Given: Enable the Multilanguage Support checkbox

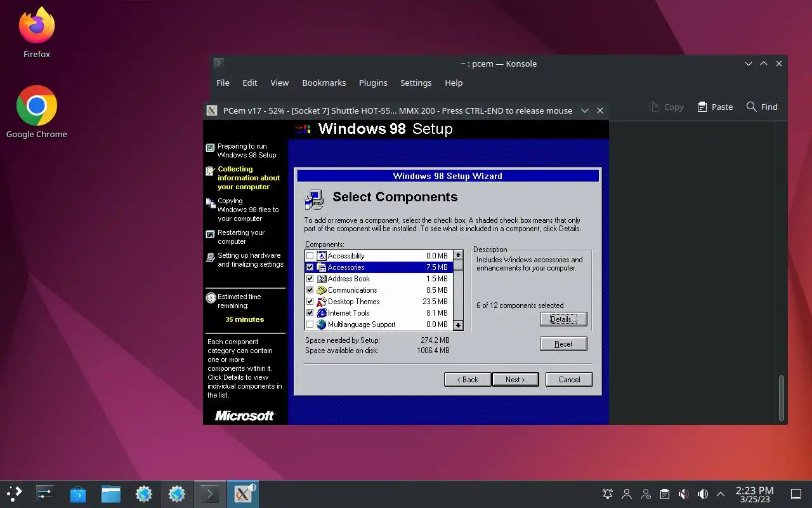Looking at the screenshot, I should [310, 324].
